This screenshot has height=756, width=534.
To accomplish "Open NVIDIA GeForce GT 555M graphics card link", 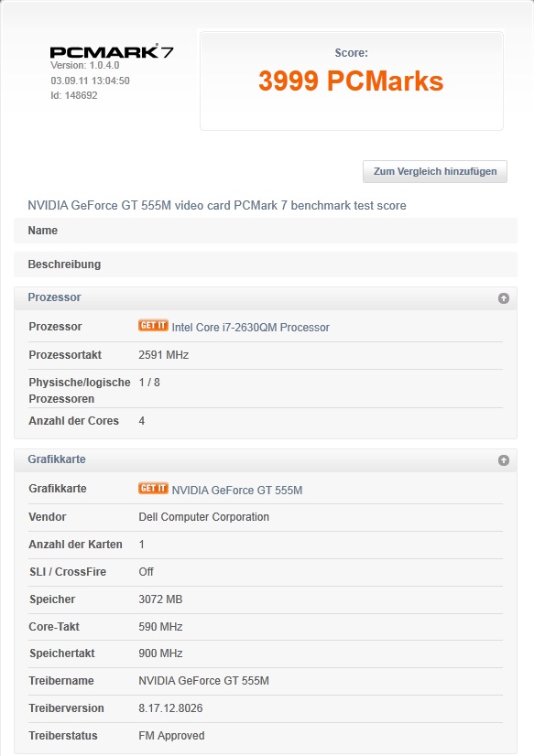I will tap(237, 491).
